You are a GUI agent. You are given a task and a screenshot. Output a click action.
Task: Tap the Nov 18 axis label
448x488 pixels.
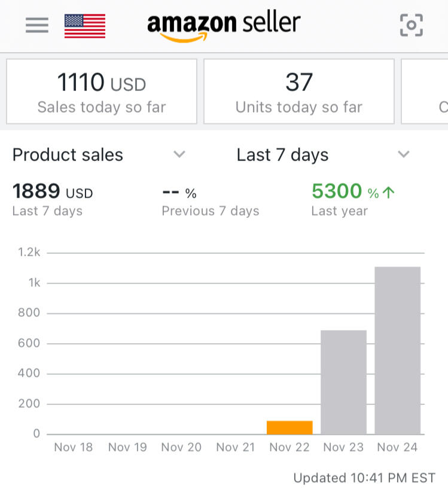pyautogui.click(x=74, y=447)
